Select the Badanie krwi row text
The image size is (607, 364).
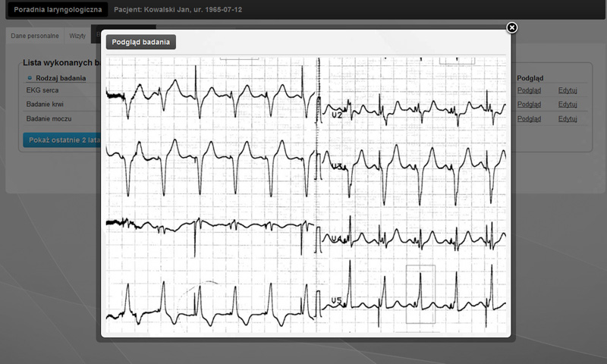(x=45, y=104)
